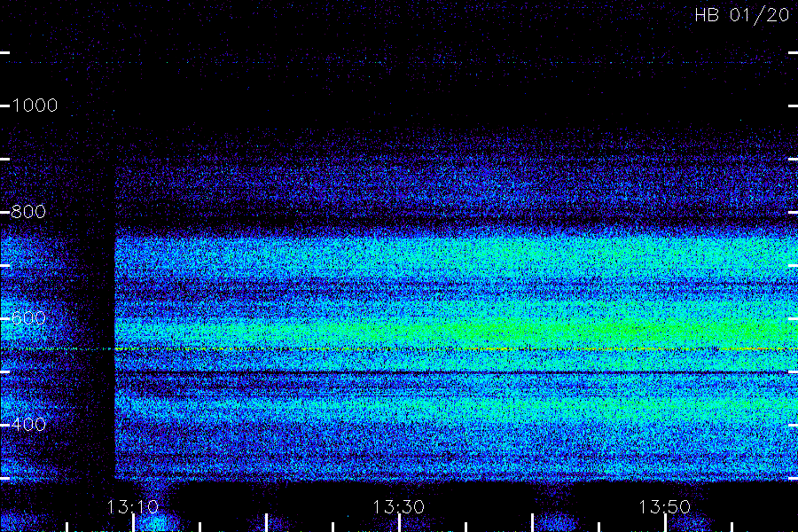The image size is (798, 532).
Task: Click the 800 frequency axis label
Action: [28, 212]
